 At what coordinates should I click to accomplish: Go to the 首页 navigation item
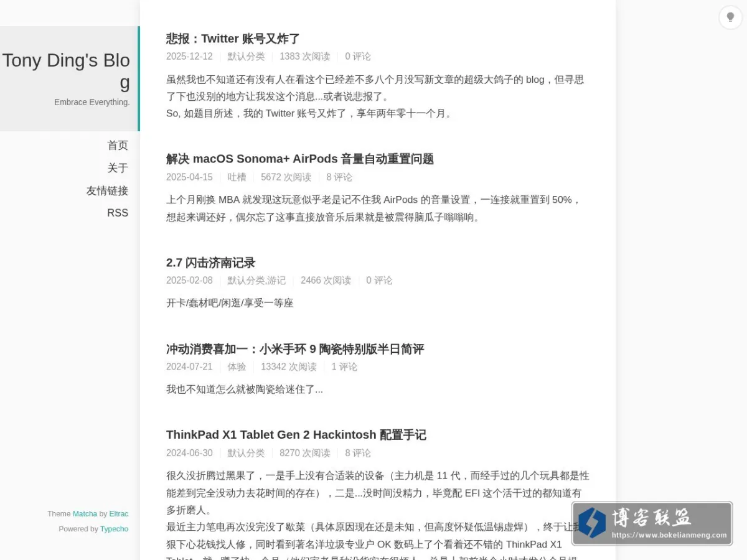[x=118, y=146]
